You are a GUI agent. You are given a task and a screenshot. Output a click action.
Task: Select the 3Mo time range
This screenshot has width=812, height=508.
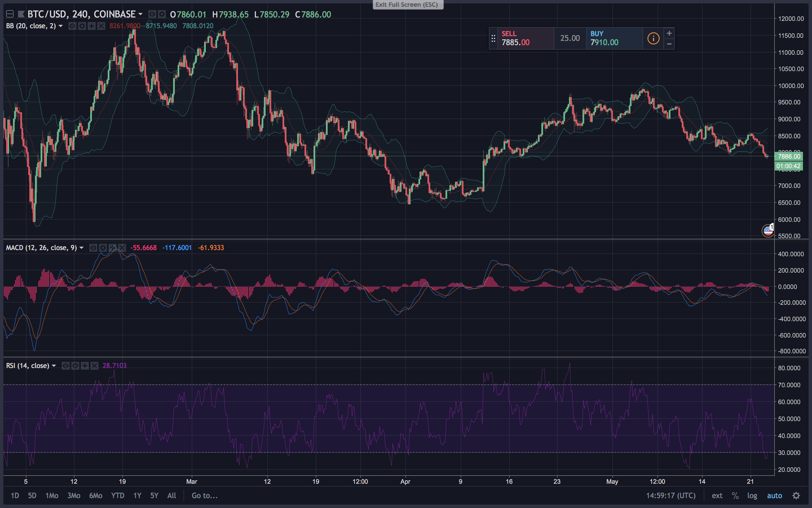tap(74, 496)
